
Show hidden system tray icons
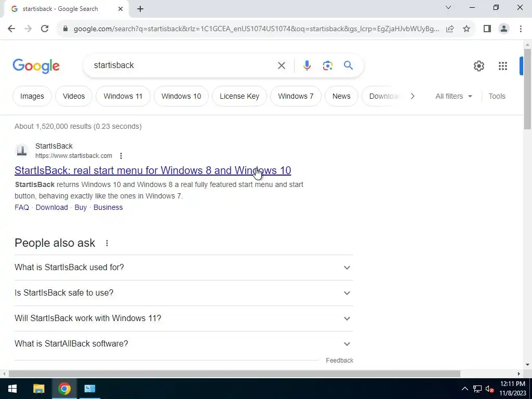point(465,389)
